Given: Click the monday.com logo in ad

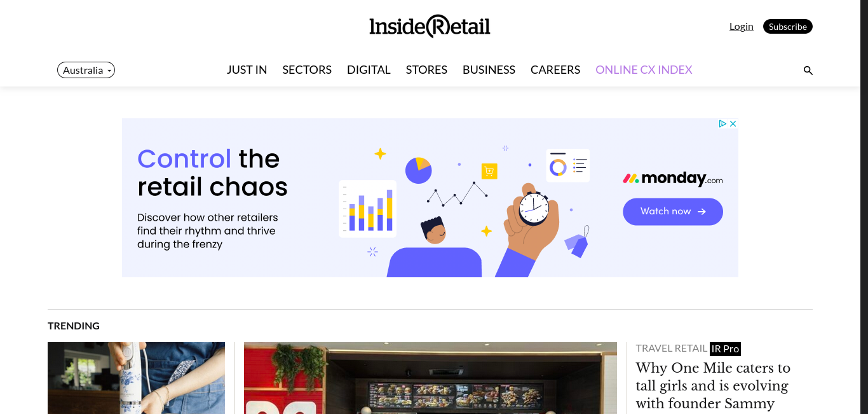Looking at the screenshot, I should click(x=673, y=179).
